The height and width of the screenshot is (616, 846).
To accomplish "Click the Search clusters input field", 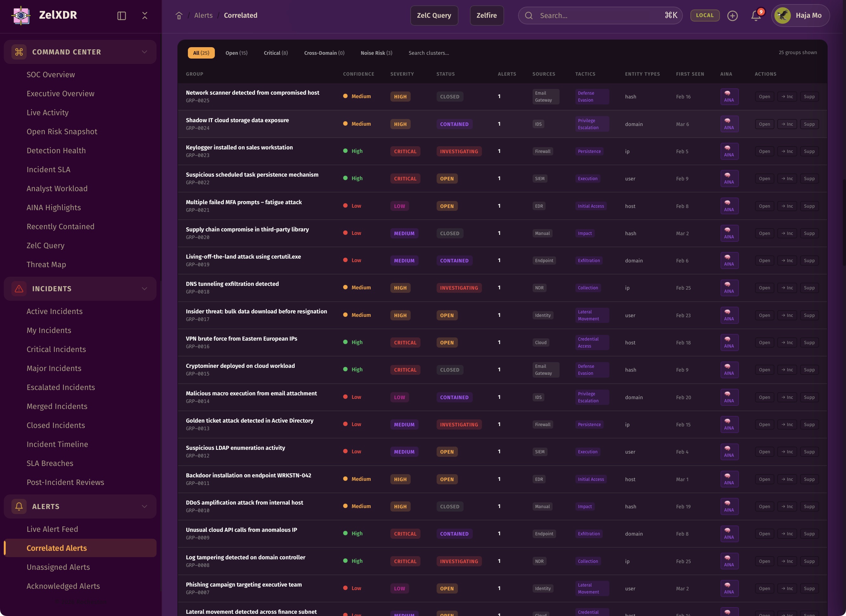I will [428, 53].
